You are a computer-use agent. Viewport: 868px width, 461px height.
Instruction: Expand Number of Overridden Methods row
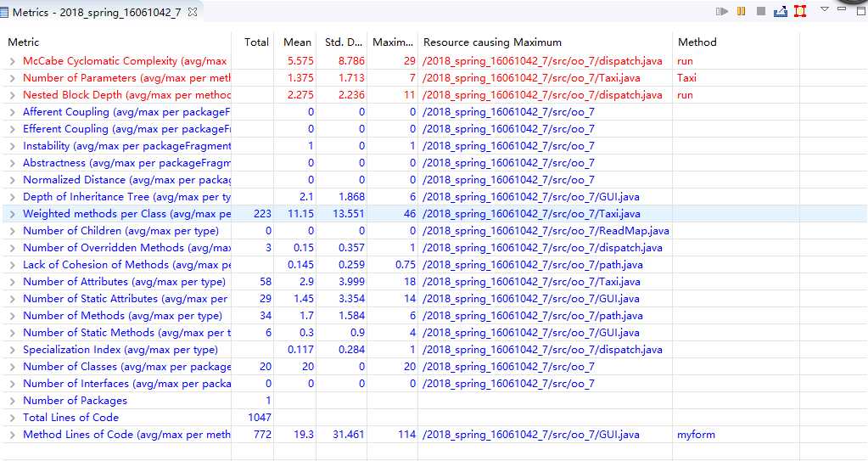tap(12, 248)
